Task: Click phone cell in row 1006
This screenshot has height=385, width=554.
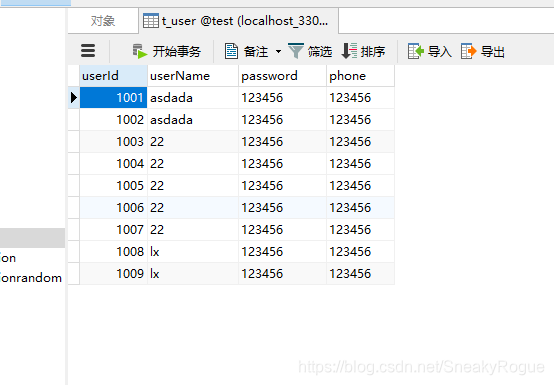Action: point(360,208)
